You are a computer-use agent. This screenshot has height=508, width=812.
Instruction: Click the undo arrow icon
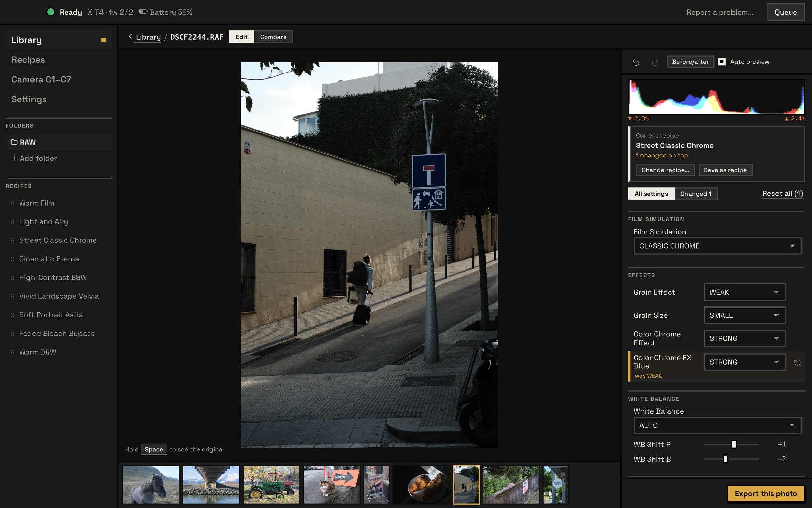click(636, 62)
